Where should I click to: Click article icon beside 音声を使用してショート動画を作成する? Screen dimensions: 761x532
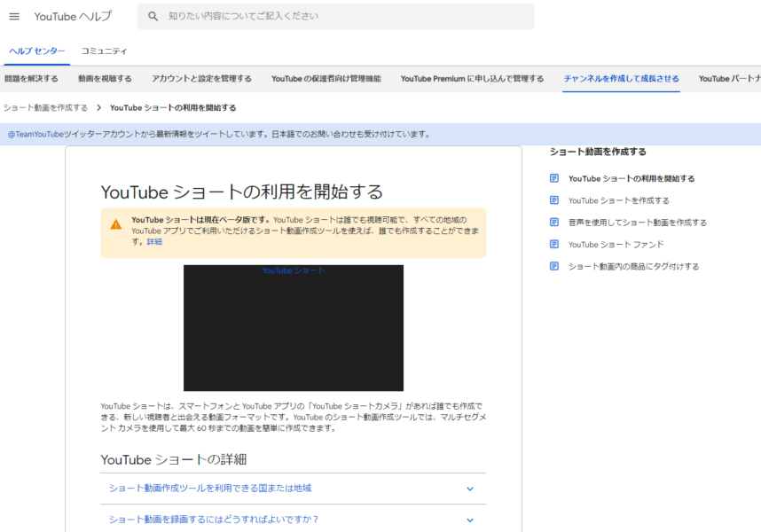(554, 223)
